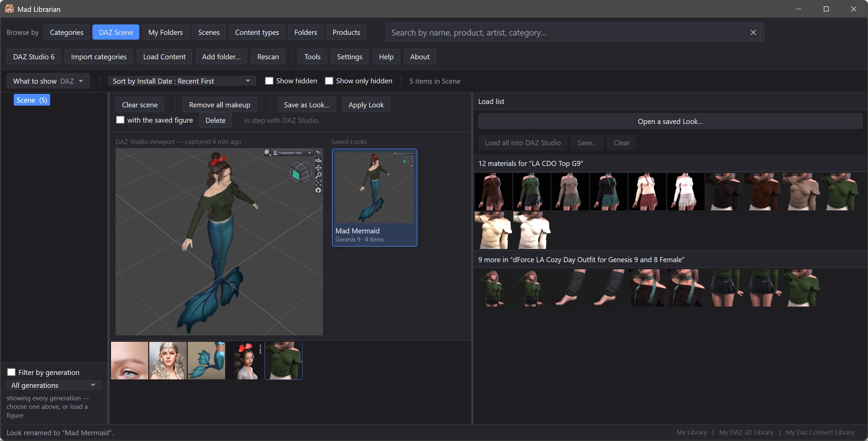Open the Mad Librarian app icon in the title bar
868x441 pixels.
point(9,9)
